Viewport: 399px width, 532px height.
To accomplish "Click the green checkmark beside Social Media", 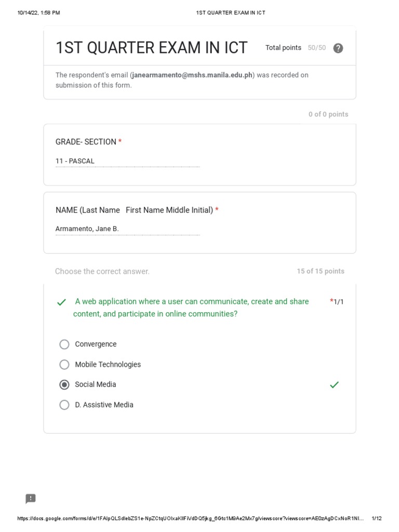I will 334,385.
